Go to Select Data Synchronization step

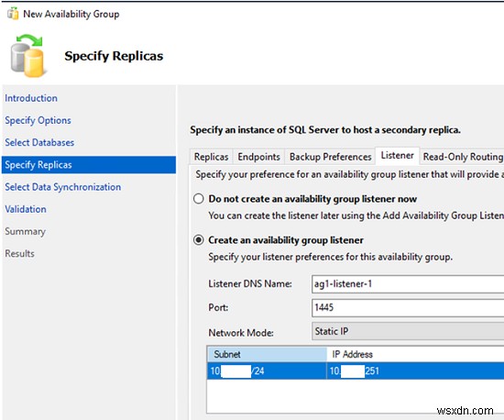[63, 187]
